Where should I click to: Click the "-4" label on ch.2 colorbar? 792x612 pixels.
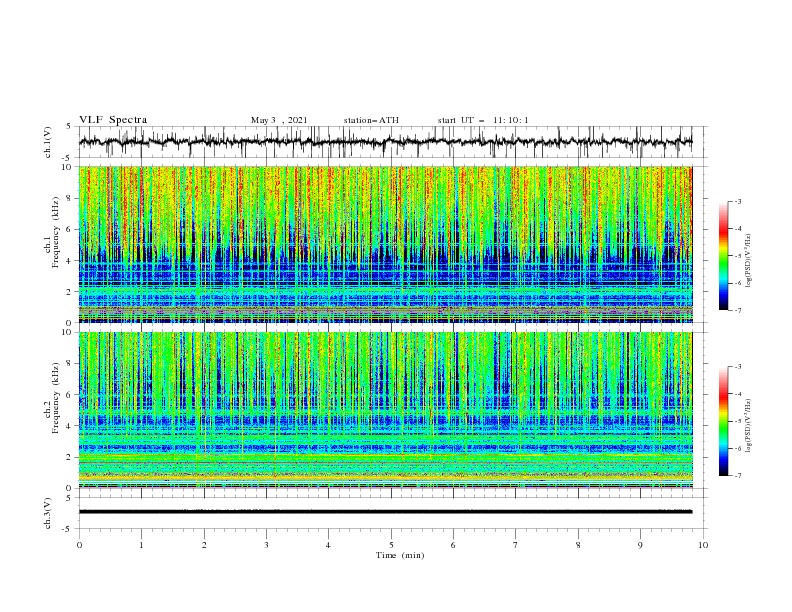click(x=737, y=393)
